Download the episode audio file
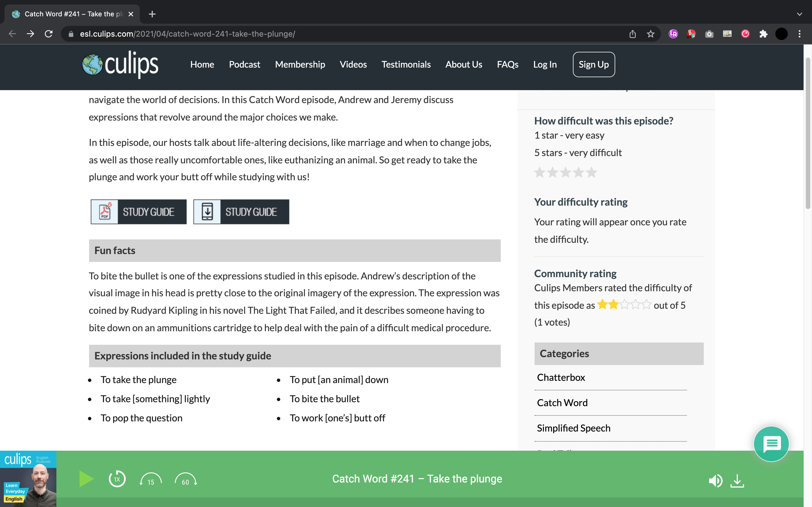This screenshot has height=507, width=812. tap(737, 481)
